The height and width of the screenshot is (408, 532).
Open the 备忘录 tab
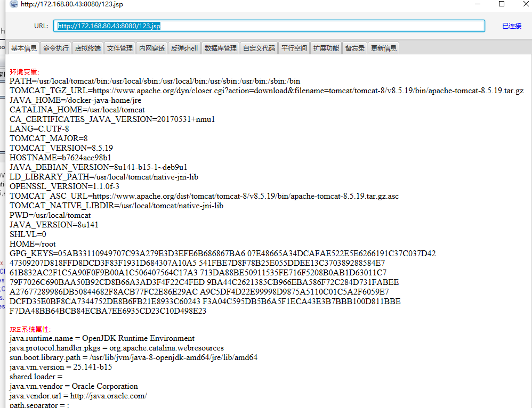tap(355, 48)
